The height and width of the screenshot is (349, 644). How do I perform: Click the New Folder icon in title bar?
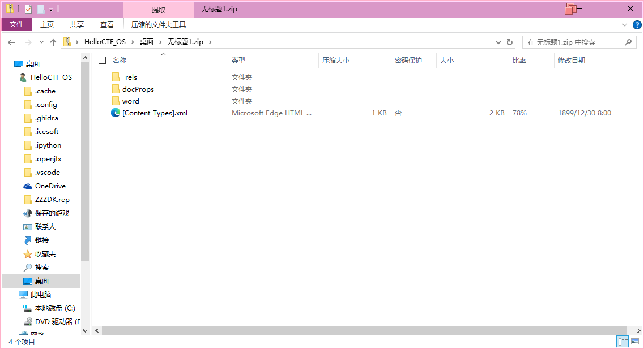click(x=41, y=9)
